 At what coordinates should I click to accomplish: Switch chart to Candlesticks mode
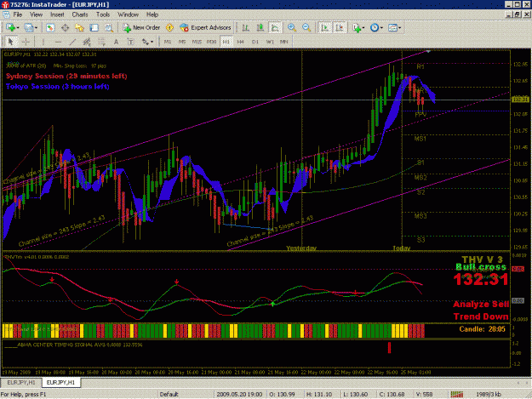[x=260, y=28]
